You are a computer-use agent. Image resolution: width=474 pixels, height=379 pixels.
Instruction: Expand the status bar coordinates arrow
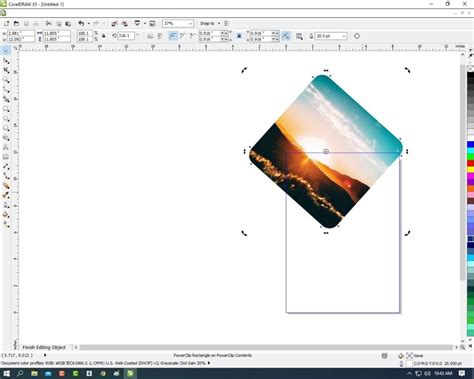(45, 355)
